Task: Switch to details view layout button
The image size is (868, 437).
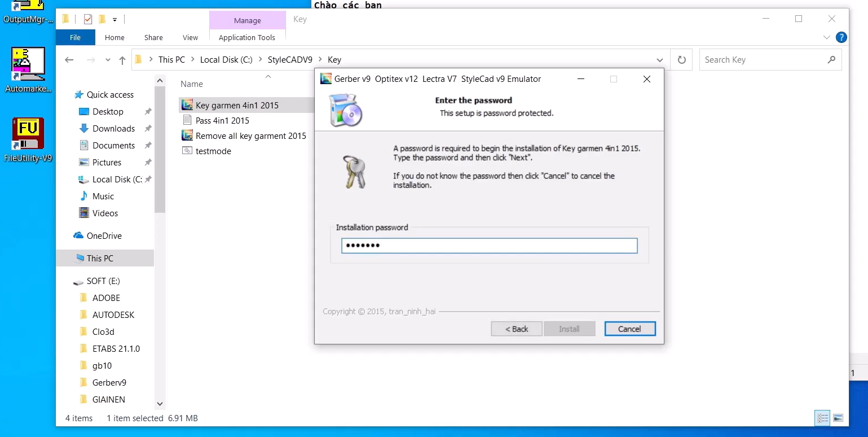Action: [823, 418]
